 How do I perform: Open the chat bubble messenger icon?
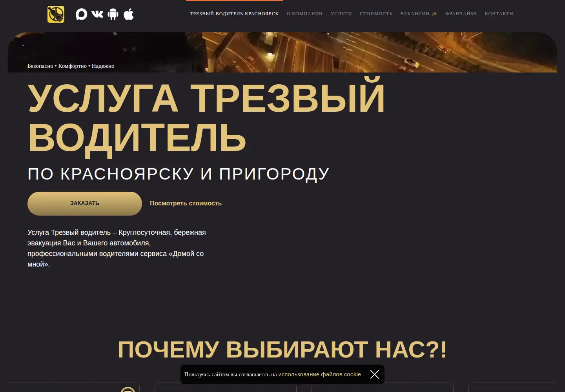coord(81,15)
